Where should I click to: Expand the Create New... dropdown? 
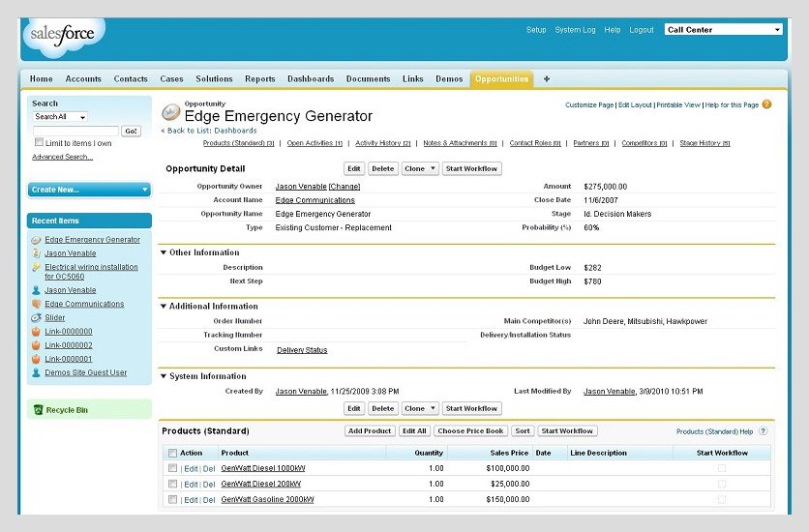tap(89, 190)
